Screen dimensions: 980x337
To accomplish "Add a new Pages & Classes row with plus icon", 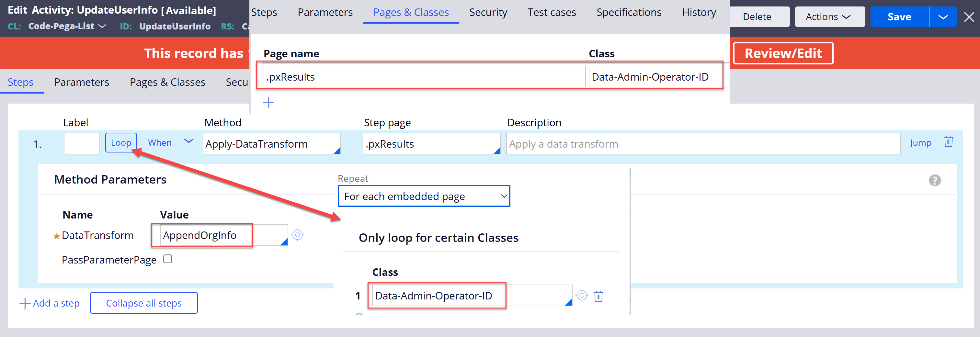I will [x=268, y=102].
